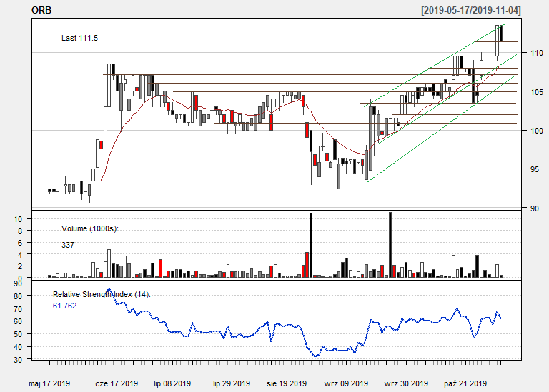549x392 pixels.
Task: Click the 95 price axis label
Action: [535, 169]
